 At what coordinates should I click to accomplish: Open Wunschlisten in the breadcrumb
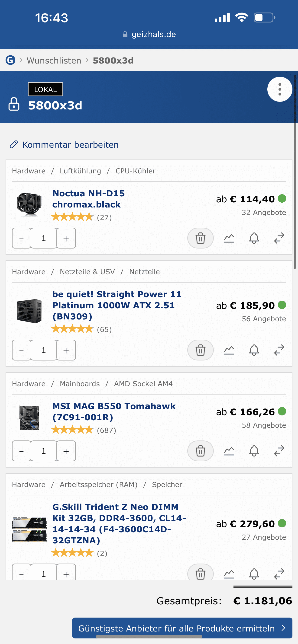(x=54, y=61)
